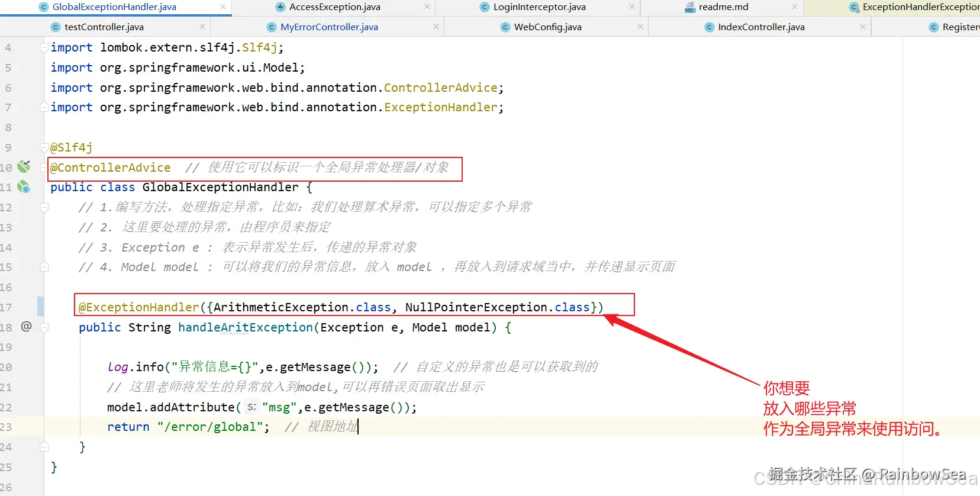Click the markdown icon on readme.md tab
The width and height of the screenshot is (980, 496).
point(689,7)
